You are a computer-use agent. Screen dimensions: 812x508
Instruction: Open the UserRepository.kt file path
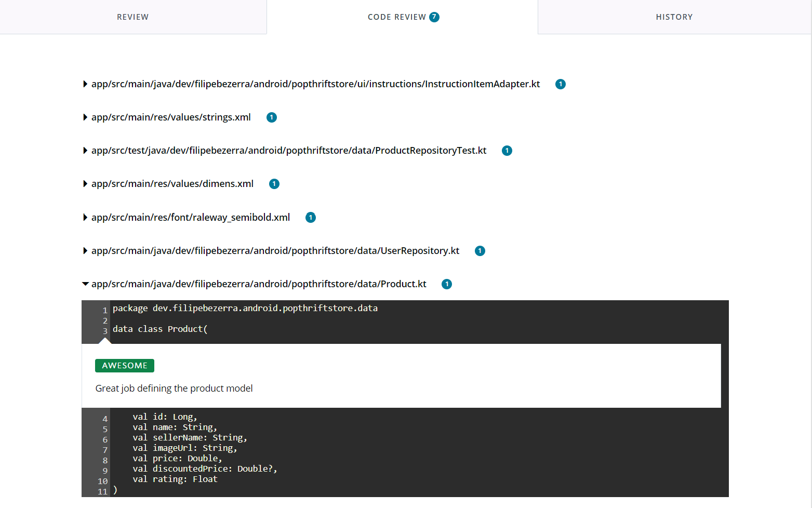275,251
